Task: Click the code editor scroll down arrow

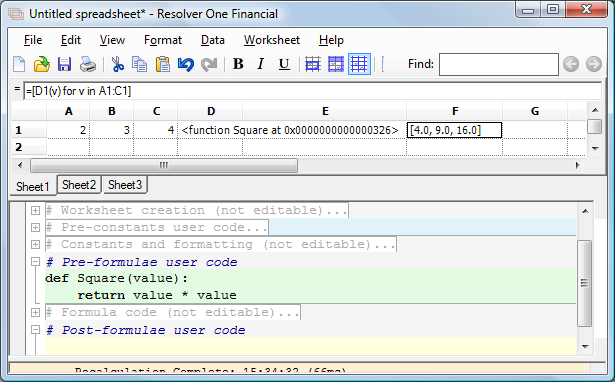Action: (x=585, y=347)
